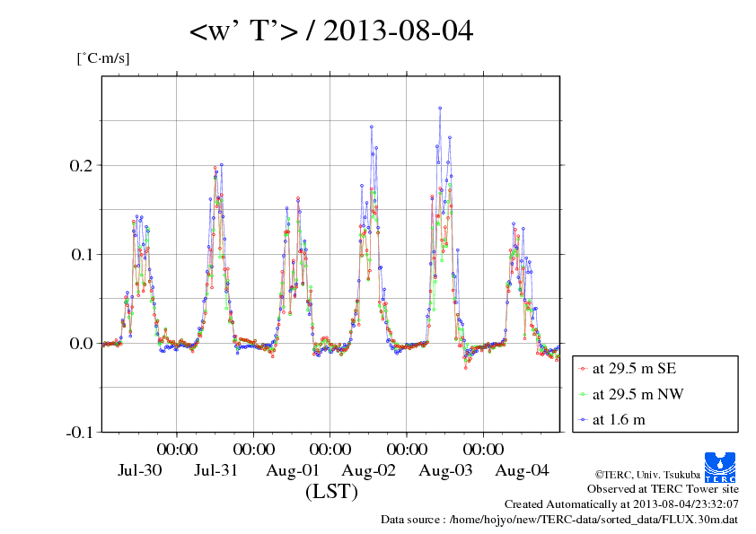The image size is (756, 534).
Task: Click '©TERC, Univ. Tsukuba' credit text
Action: 647,475
